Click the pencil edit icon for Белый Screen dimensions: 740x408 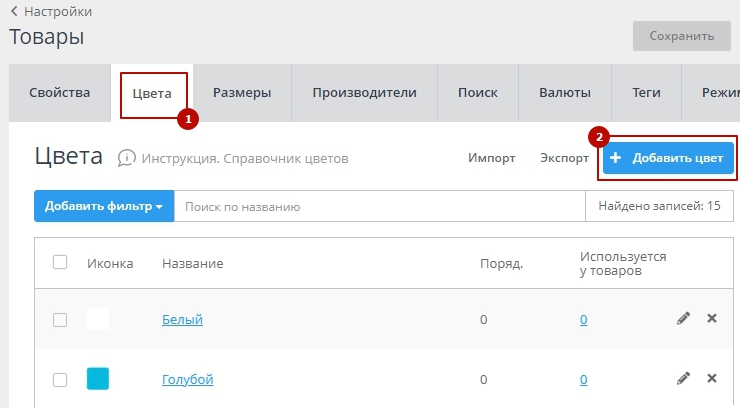[x=683, y=319]
